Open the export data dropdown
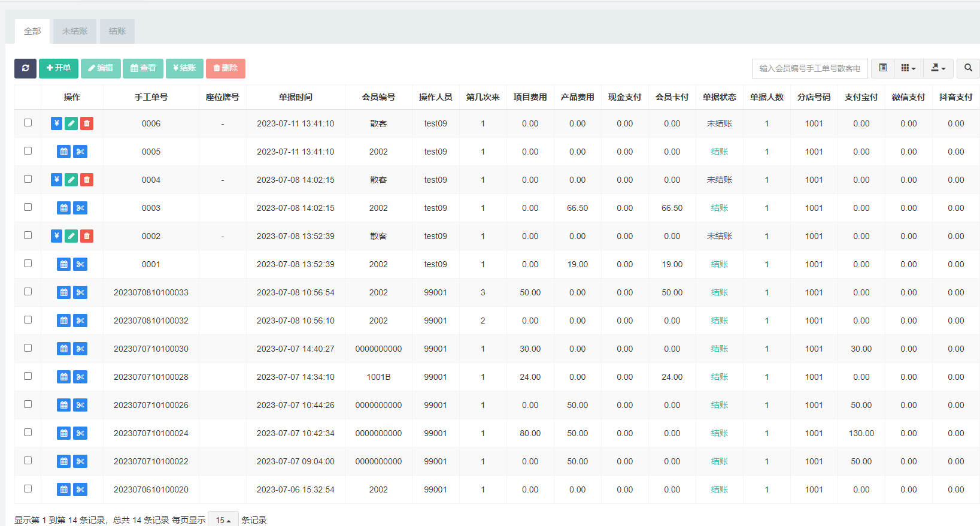The height and width of the screenshot is (526, 980). [x=938, y=68]
